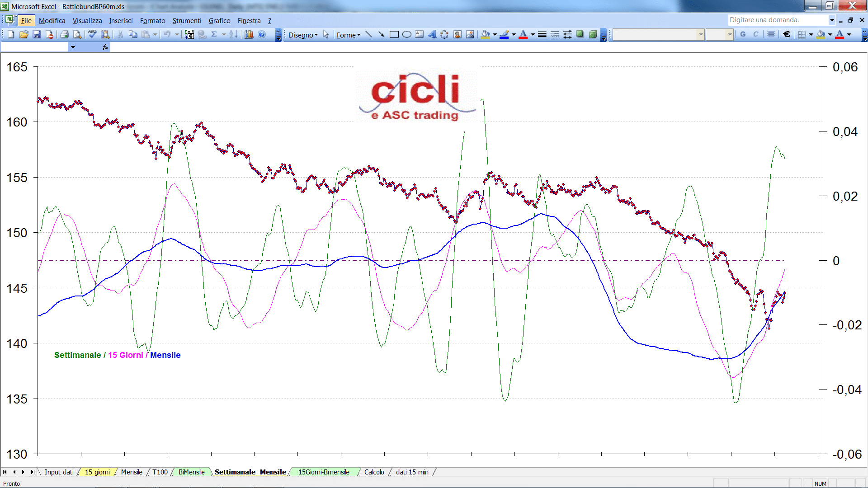Click the Cut scissors icon
This screenshot has height=488, width=868.
coord(120,34)
